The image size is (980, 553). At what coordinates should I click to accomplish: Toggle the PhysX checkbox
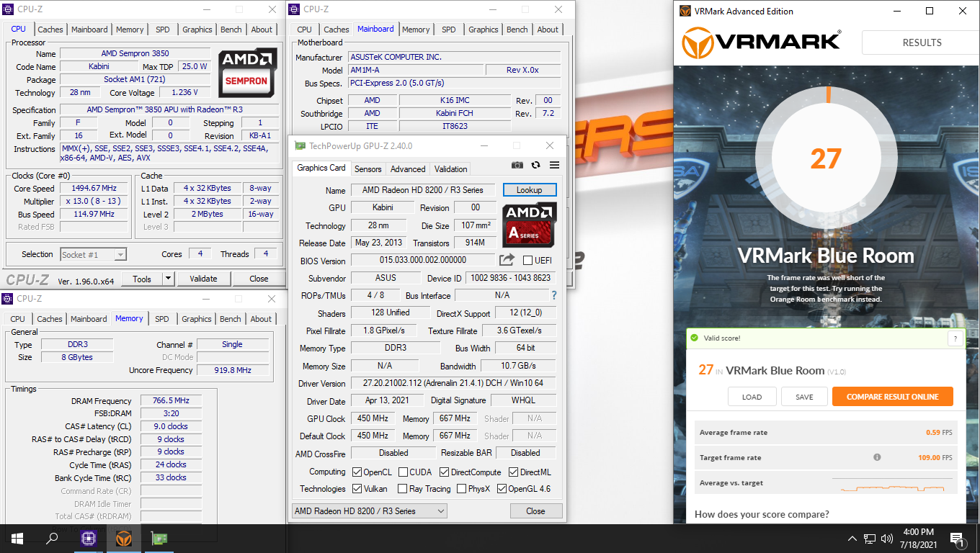coord(461,489)
